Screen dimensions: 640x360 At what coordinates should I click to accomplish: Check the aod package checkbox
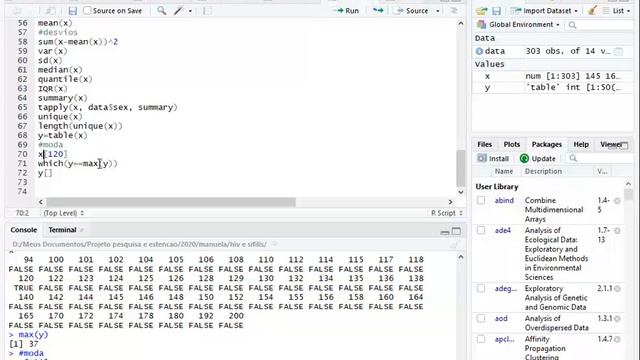tap(481, 318)
